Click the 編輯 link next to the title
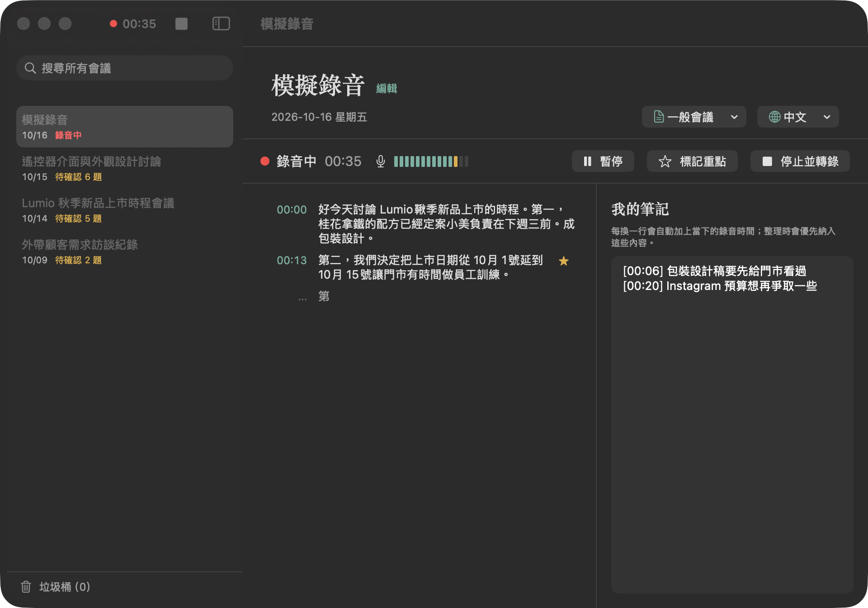 (387, 88)
